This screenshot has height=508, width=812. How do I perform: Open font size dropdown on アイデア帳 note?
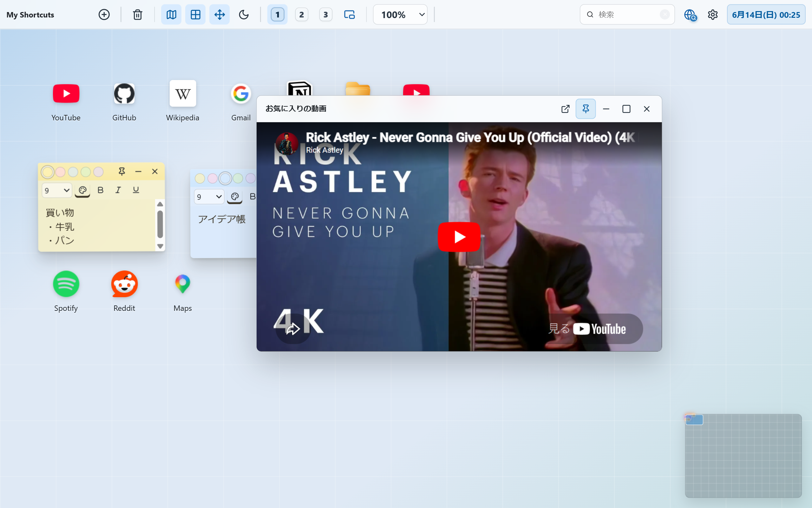pyautogui.click(x=209, y=197)
